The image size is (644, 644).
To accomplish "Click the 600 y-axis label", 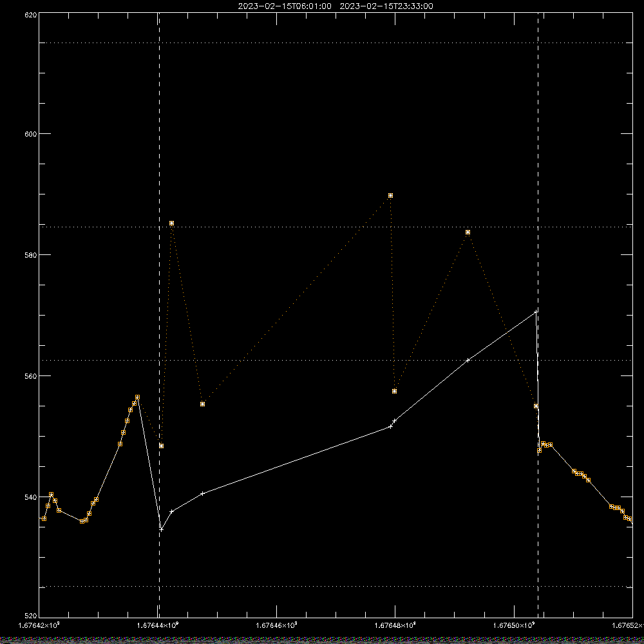I will pos(31,134).
